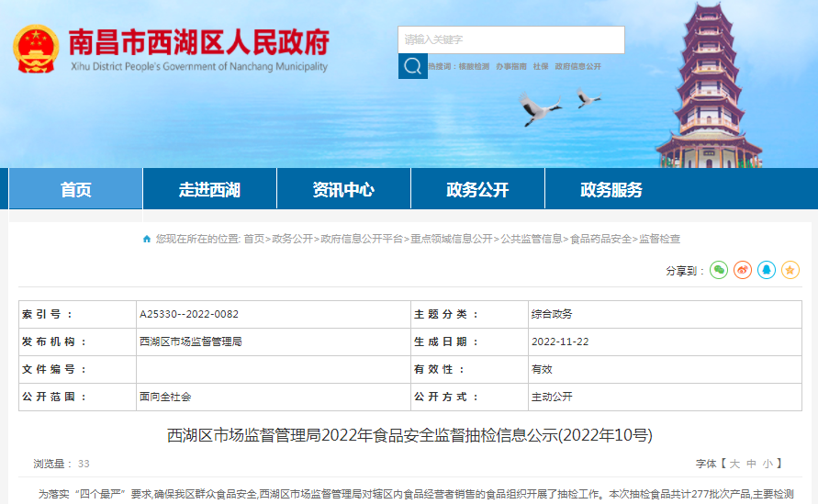818x504 pixels.
Task: Select 政务公开 in main navigation
Action: 477,190
